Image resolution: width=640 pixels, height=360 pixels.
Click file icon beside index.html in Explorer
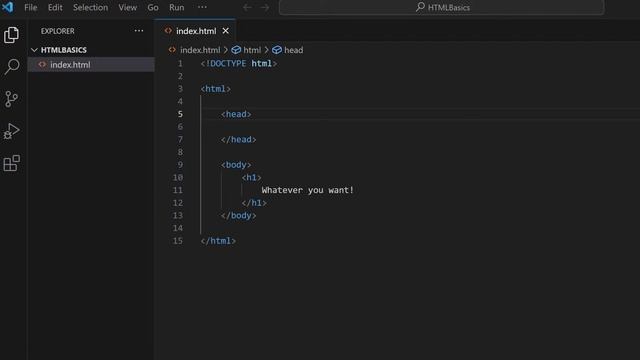(x=42, y=64)
